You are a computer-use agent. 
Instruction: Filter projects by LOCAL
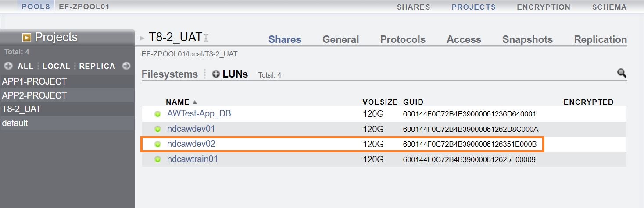pos(56,66)
